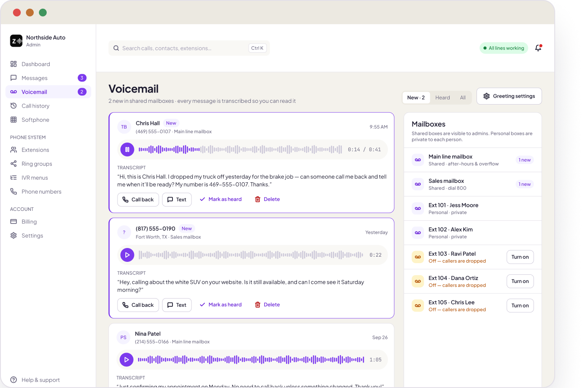The width and height of the screenshot is (588, 388).
Task: Open Ring groups in the sidebar
Action: (48, 164)
